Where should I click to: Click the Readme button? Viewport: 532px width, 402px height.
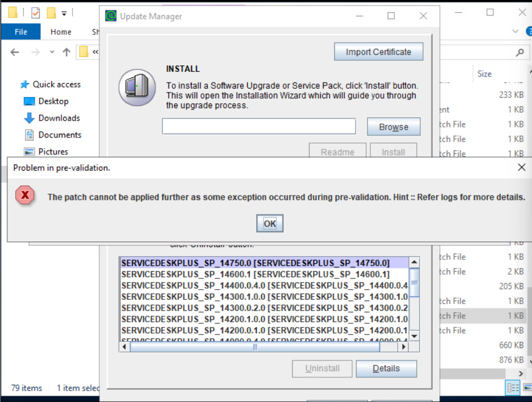click(337, 151)
